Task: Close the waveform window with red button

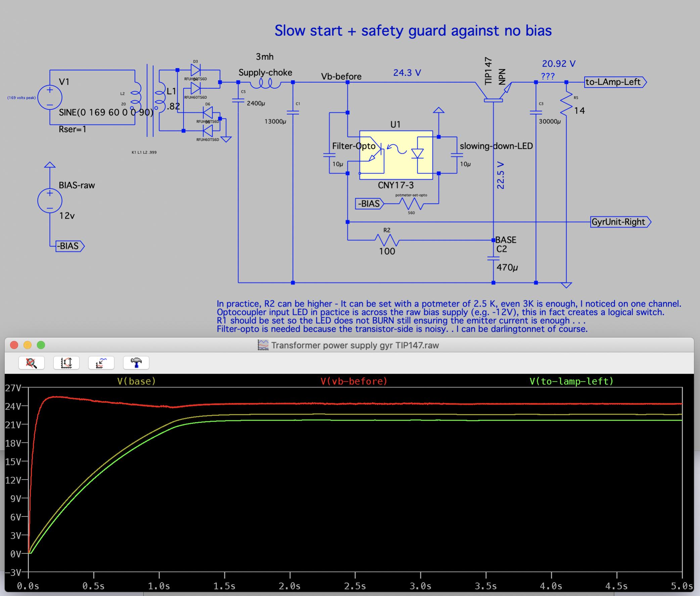Action: pos(14,345)
